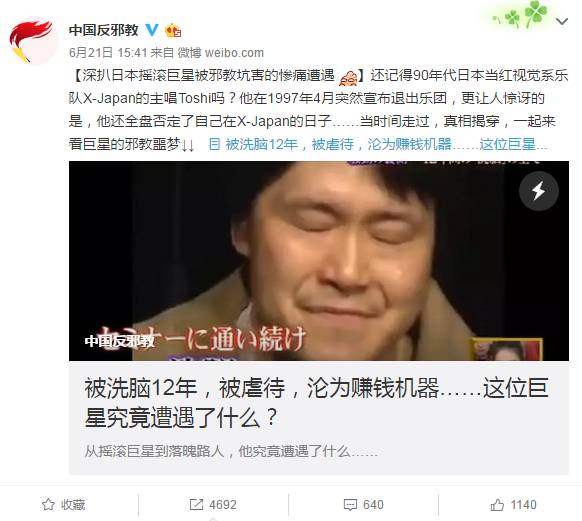Click the 中国反邪教 watermark on the video
This screenshot has width=582, height=521.
(119, 341)
